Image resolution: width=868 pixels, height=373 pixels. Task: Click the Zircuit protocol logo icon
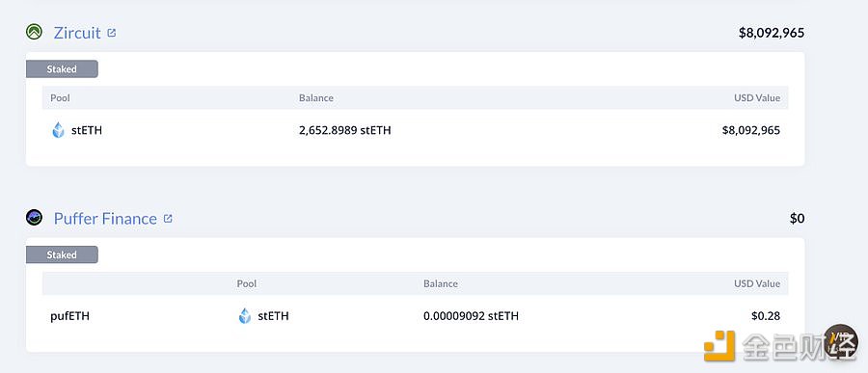pos(35,32)
